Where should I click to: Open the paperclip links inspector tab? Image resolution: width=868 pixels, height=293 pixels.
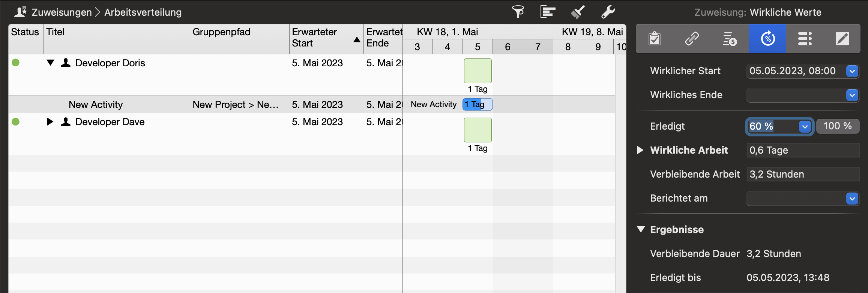tap(692, 39)
